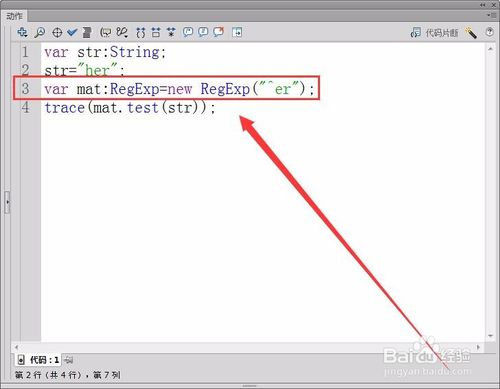Pin the current script pushpin icon
500x389 pixels.
coord(69,360)
